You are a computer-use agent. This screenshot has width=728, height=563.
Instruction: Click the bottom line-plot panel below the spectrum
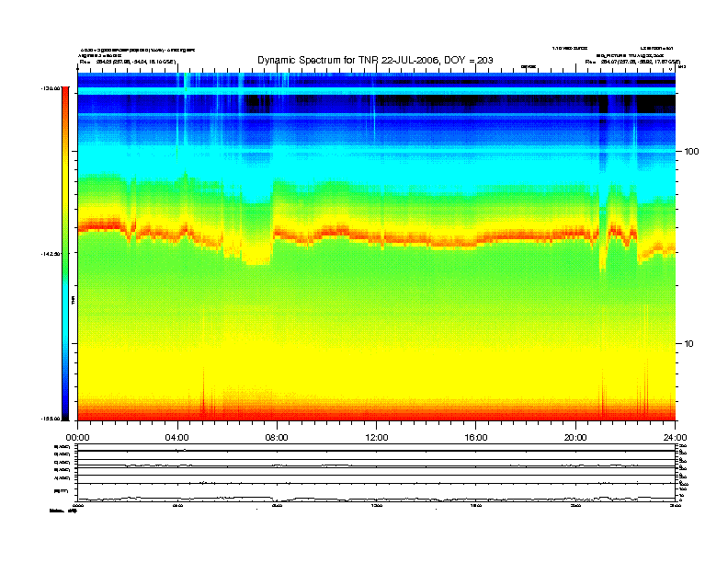[377, 473]
